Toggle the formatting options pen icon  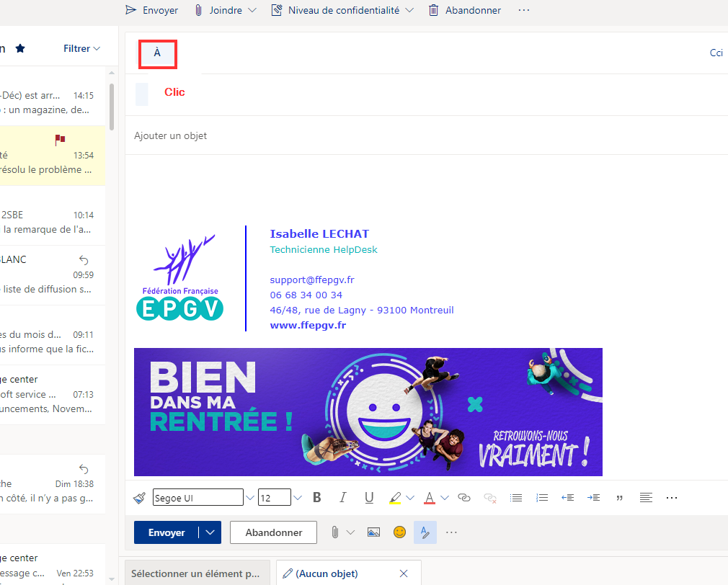pyautogui.click(x=425, y=532)
